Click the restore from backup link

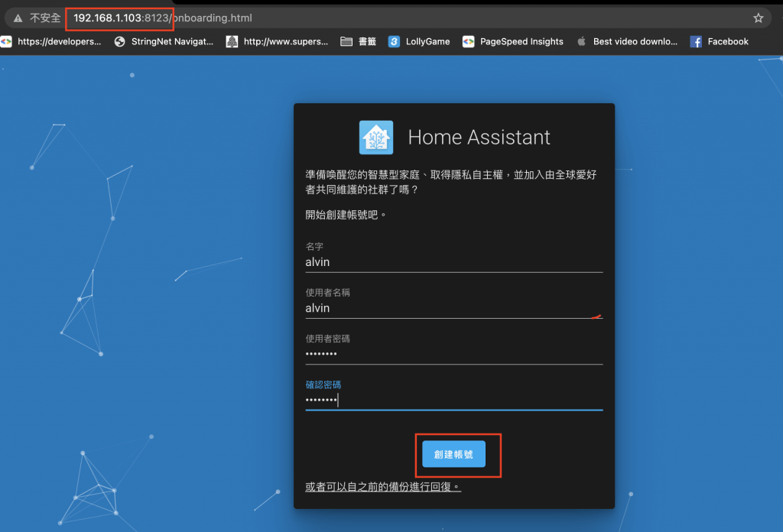click(x=383, y=487)
